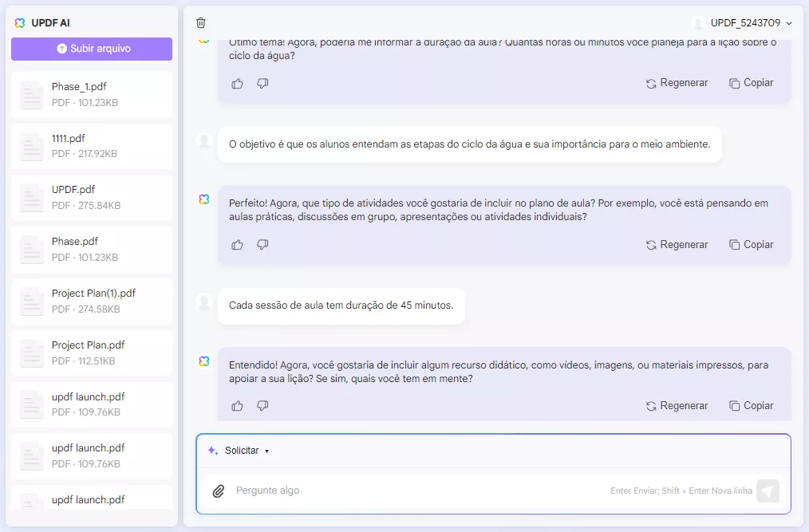809x532 pixels.
Task: Give thumbs up on the last AI response
Action: [237, 405]
